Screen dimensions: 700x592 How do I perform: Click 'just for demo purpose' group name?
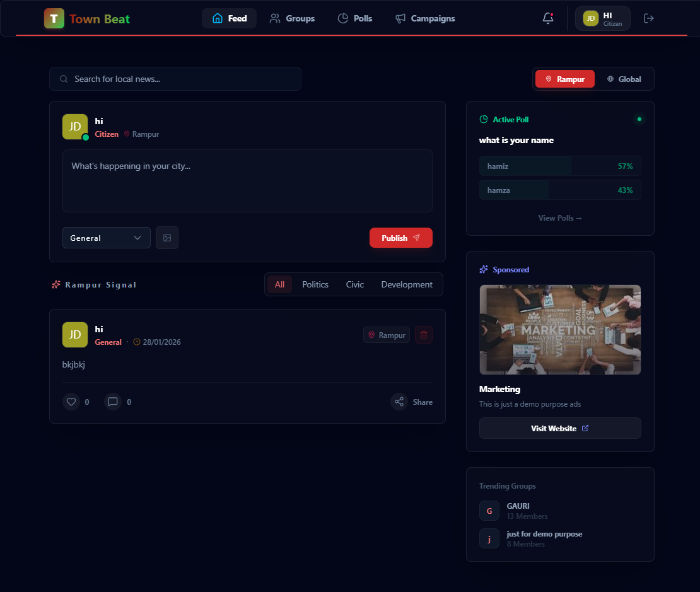[544, 534]
